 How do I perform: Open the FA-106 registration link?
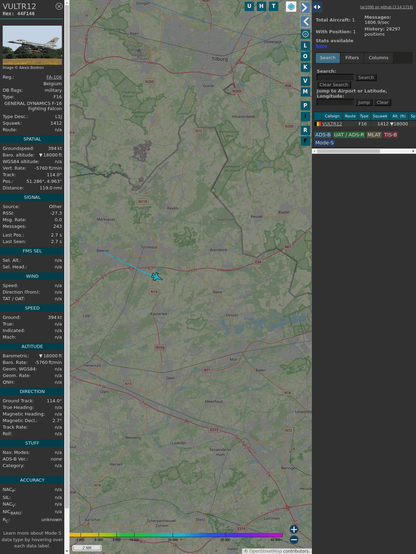(54, 77)
